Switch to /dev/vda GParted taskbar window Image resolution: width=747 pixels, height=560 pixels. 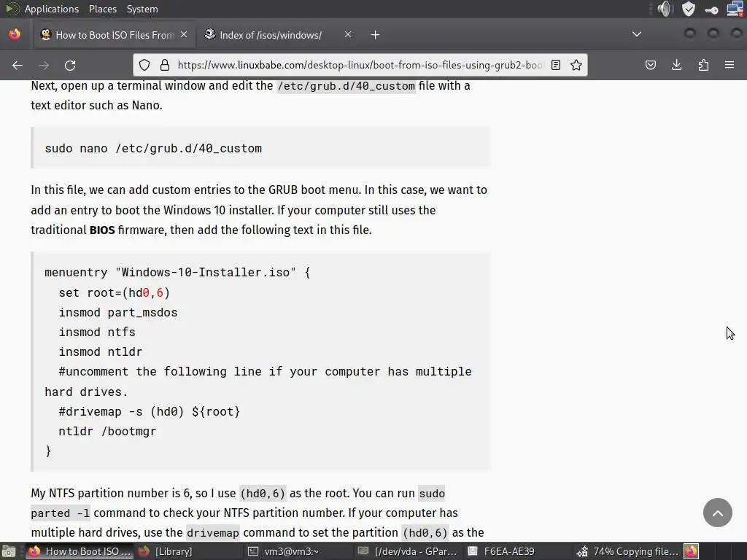pos(408,551)
